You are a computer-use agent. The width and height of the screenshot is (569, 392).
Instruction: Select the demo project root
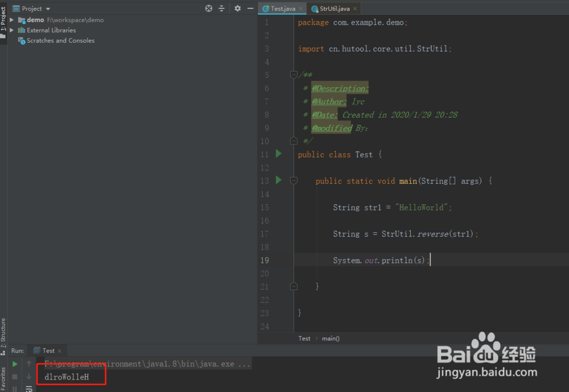click(35, 20)
